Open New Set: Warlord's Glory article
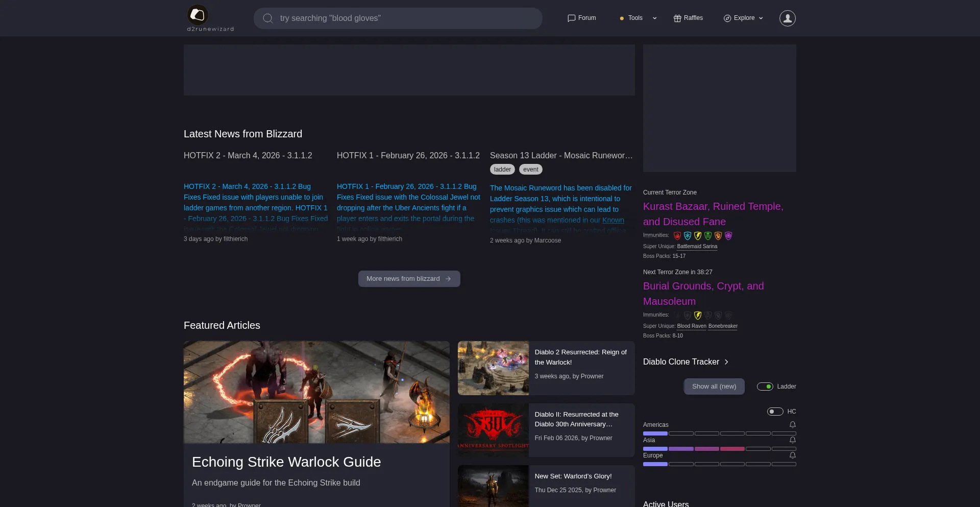This screenshot has width=980, height=507. [573, 476]
